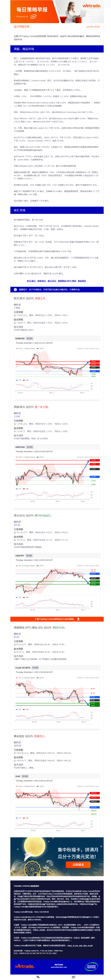Click the 美股、商品市场 section header
111x980 pixels.
point(57,49)
